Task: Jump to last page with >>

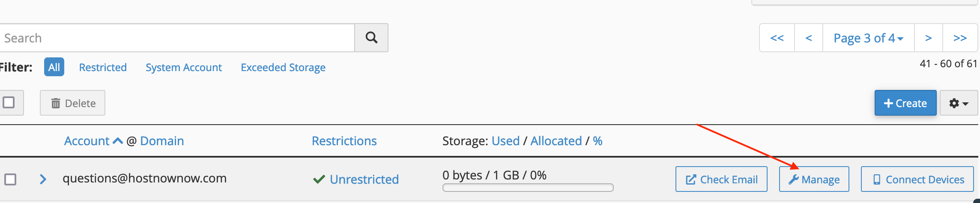Action: tap(960, 38)
